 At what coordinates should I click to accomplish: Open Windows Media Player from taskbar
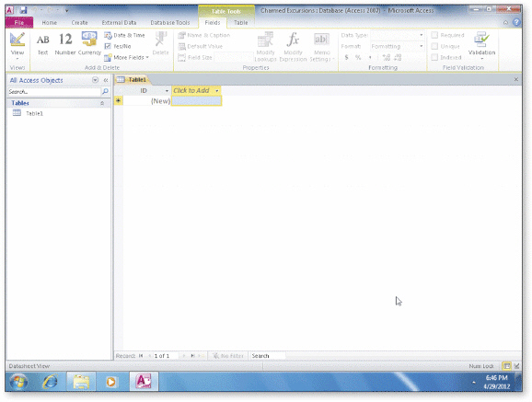[111, 382]
